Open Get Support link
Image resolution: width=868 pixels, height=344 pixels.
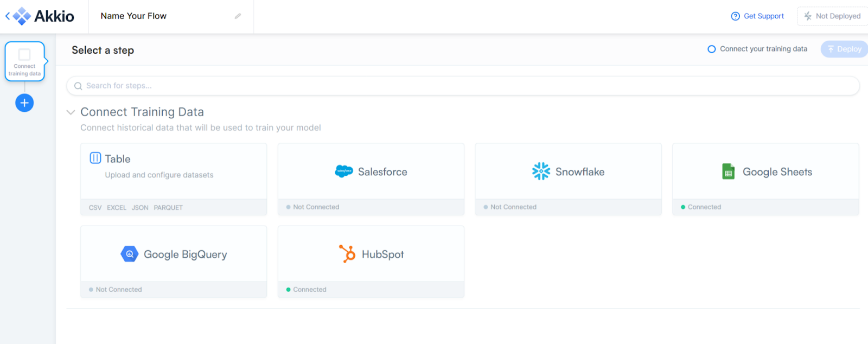(x=757, y=16)
